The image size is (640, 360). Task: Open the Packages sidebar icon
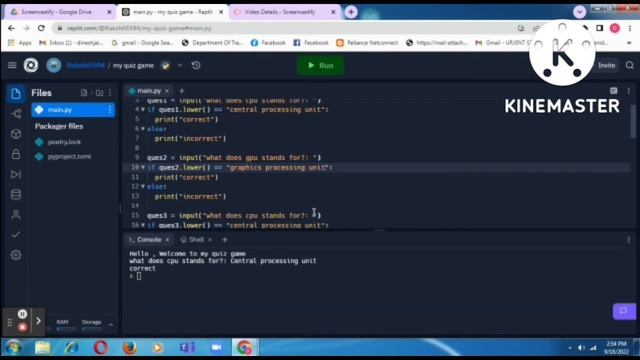tap(16, 134)
